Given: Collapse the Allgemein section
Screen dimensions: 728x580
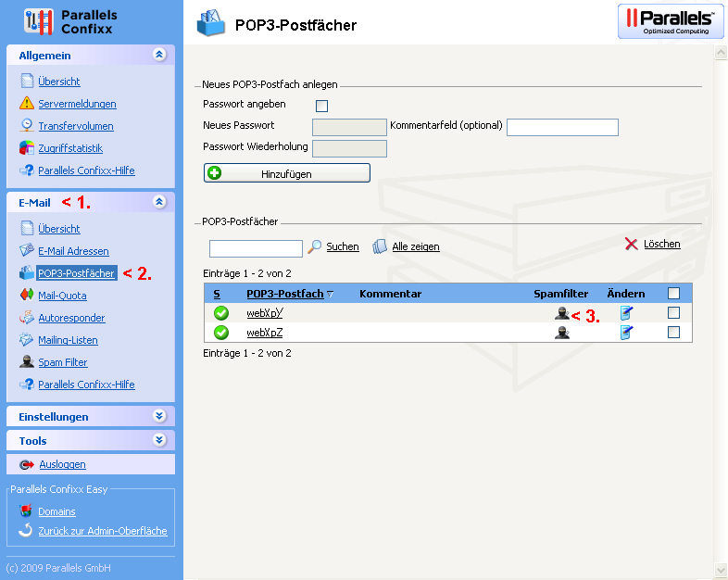Looking at the screenshot, I should 159,55.
